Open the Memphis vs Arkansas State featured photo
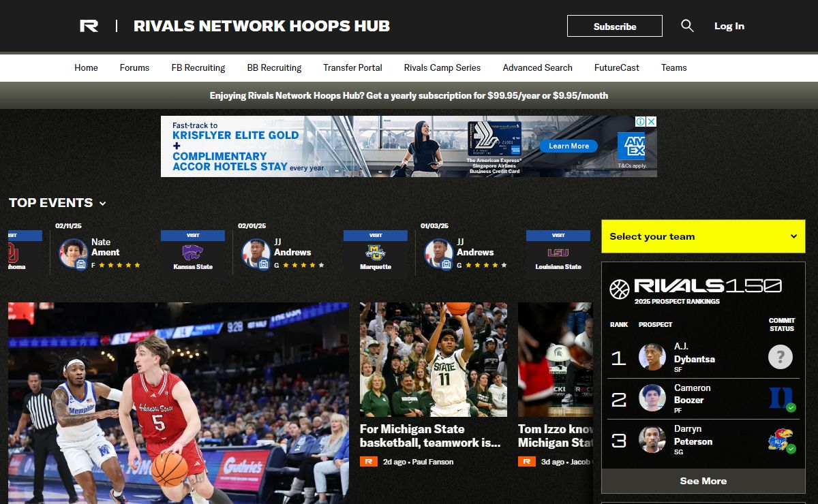The image size is (818, 504). [x=179, y=403]
